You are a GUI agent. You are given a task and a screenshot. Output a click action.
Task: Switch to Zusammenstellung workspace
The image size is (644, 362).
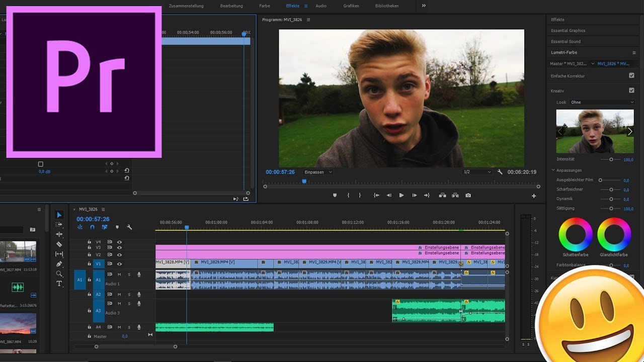tap(186, 6)
